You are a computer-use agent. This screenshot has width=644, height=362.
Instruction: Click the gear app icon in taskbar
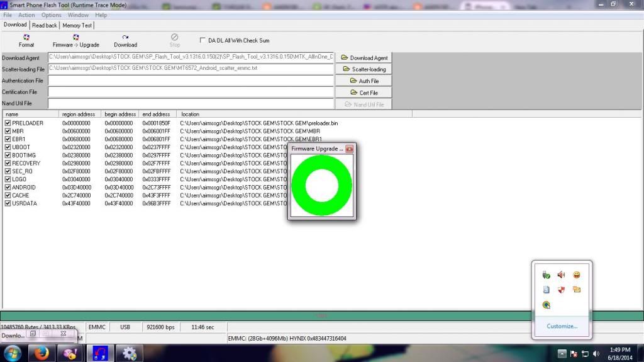130,353
